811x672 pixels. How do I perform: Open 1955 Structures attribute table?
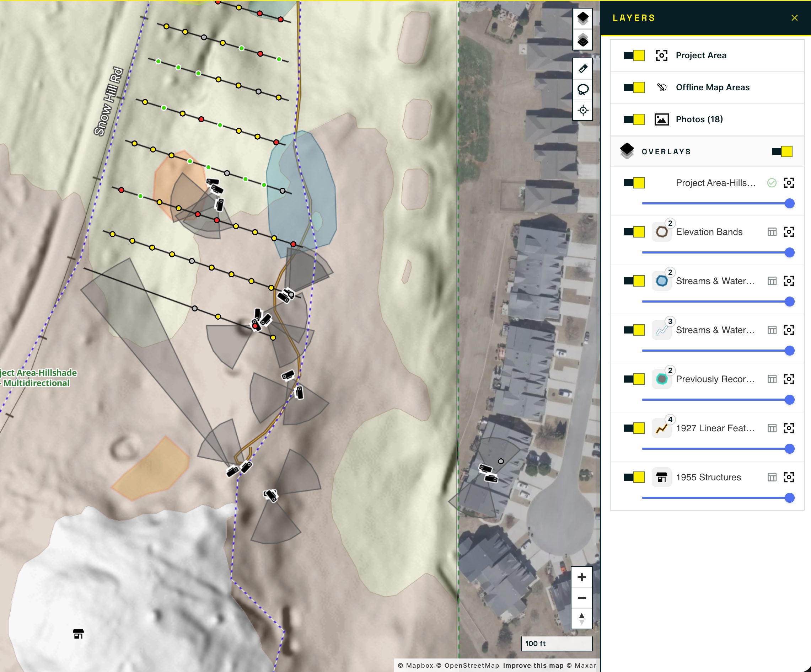click(x=772, y=477)
